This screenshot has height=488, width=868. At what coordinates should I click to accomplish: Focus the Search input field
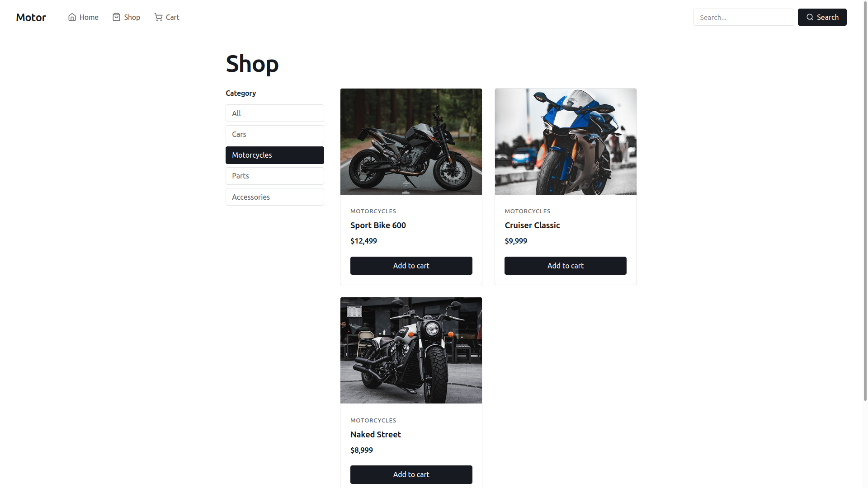743,17
